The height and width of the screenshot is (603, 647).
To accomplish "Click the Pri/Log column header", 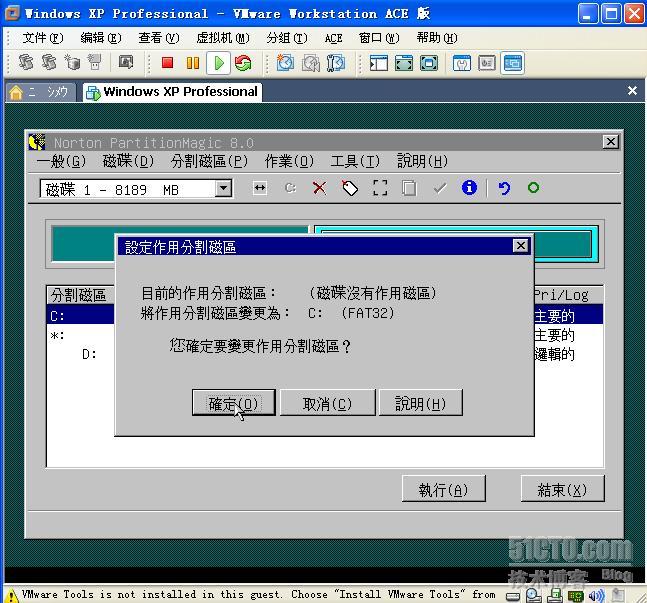I will pos(569,295).
